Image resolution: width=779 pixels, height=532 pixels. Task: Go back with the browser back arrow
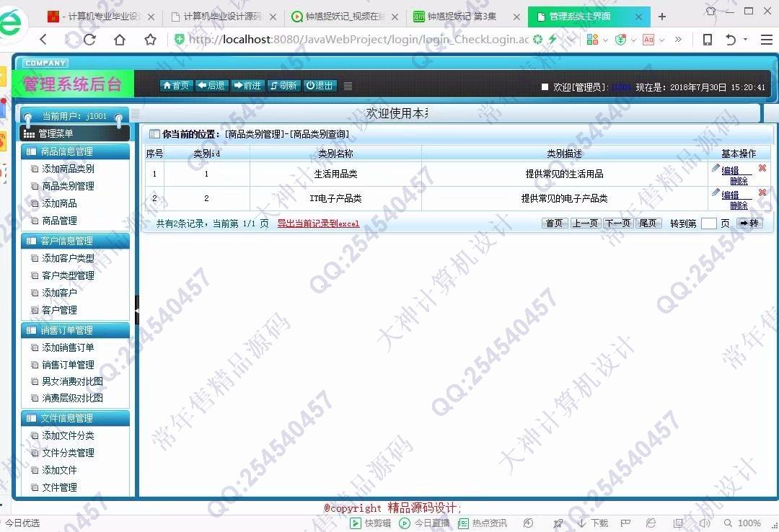pyautogui.click(x=44, y=39)
